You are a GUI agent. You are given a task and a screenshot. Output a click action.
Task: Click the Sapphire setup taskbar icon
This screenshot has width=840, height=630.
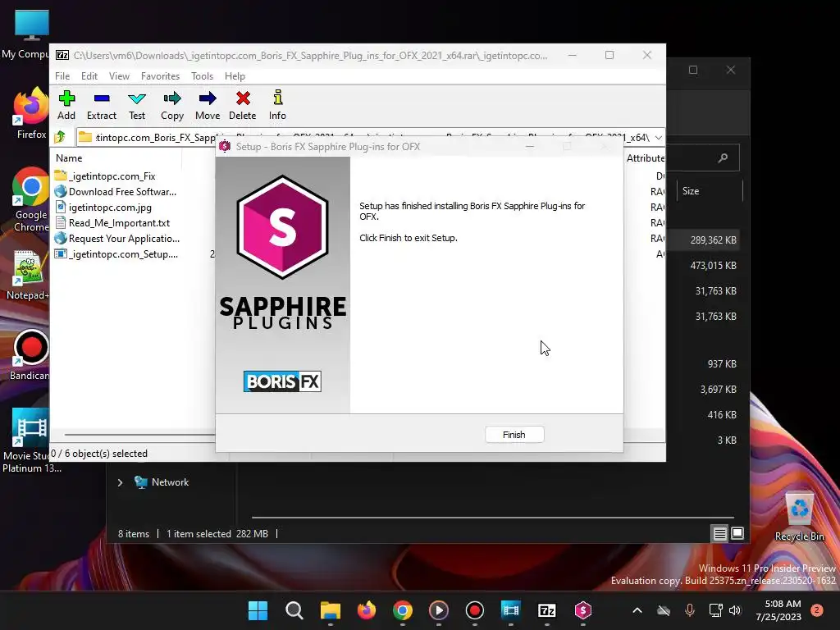[583, 610]
